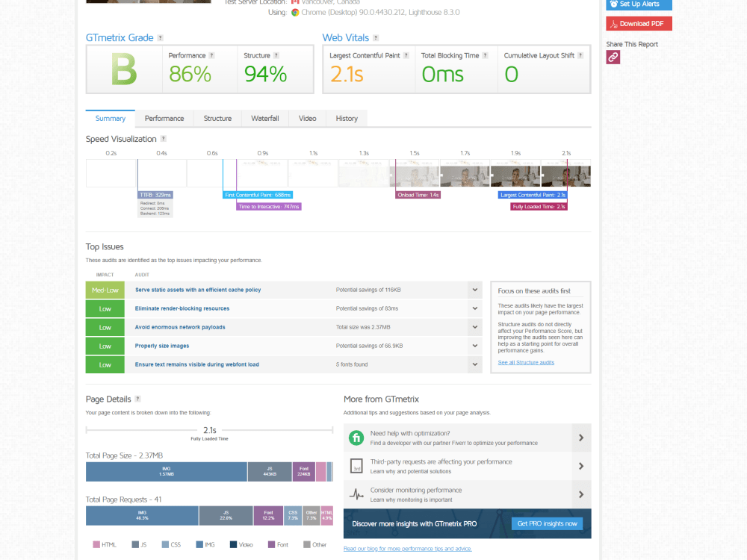Expand cache policy audit row
Screen dimensions: 747x560
click(474, 290)
